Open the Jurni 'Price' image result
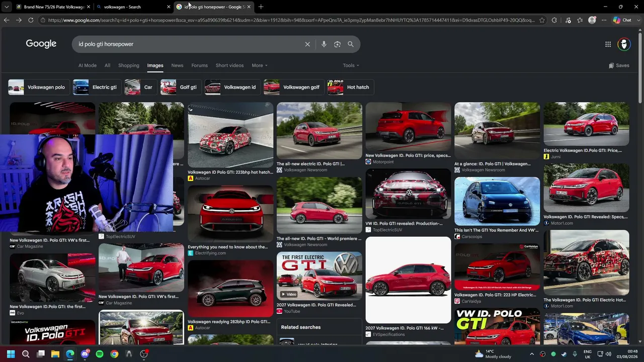 586,124
